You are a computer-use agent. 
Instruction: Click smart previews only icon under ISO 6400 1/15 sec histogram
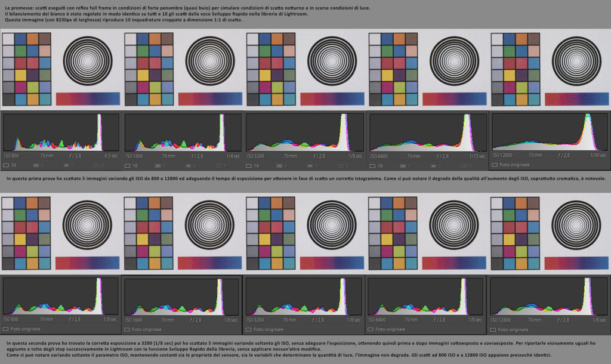[x=433, y=166]
